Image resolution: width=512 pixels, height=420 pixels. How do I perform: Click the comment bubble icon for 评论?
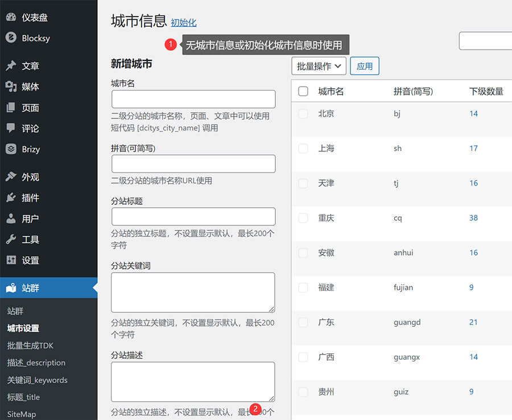11,129
